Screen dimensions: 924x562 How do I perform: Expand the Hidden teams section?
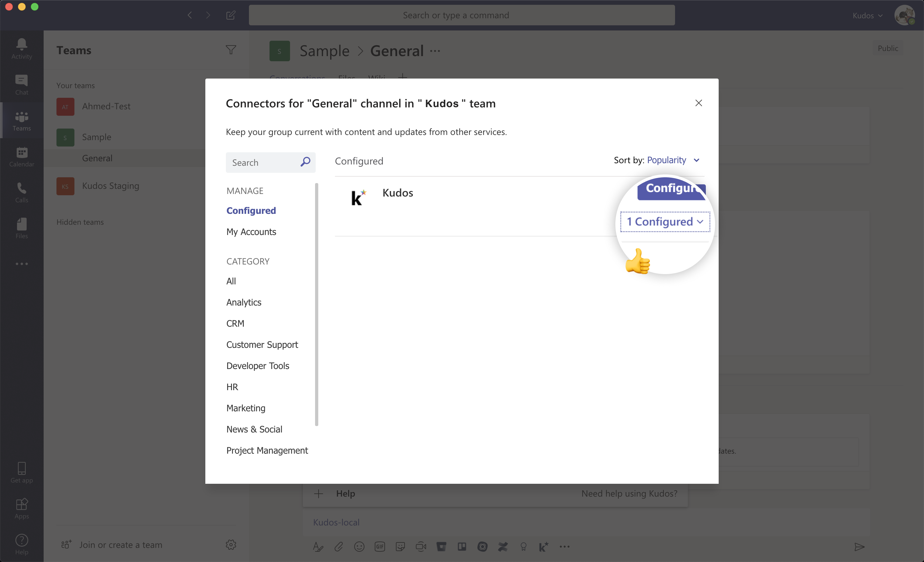(x=80, y=222)
